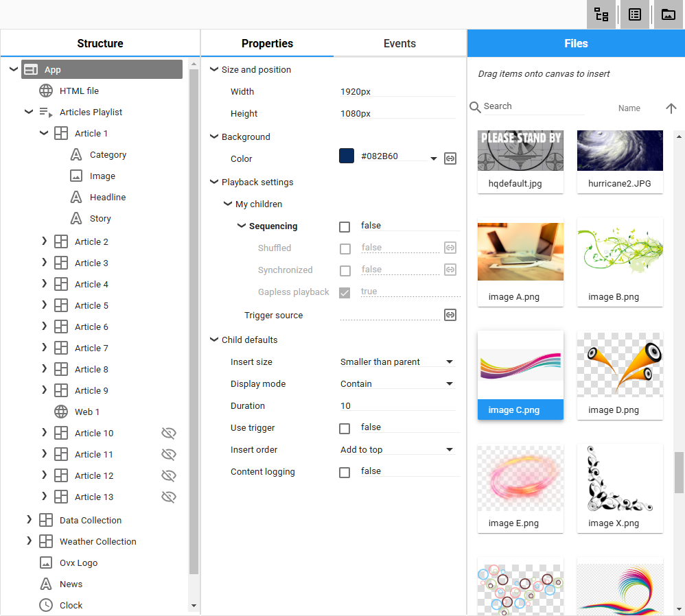Click the globe icon next to HTML file
685x616 pixels.
point(46,91)
